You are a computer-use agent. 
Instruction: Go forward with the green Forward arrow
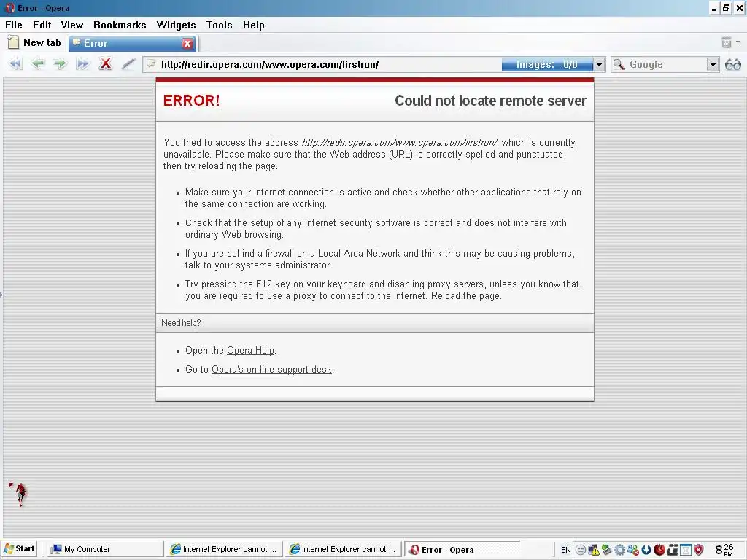click(60, 64)
